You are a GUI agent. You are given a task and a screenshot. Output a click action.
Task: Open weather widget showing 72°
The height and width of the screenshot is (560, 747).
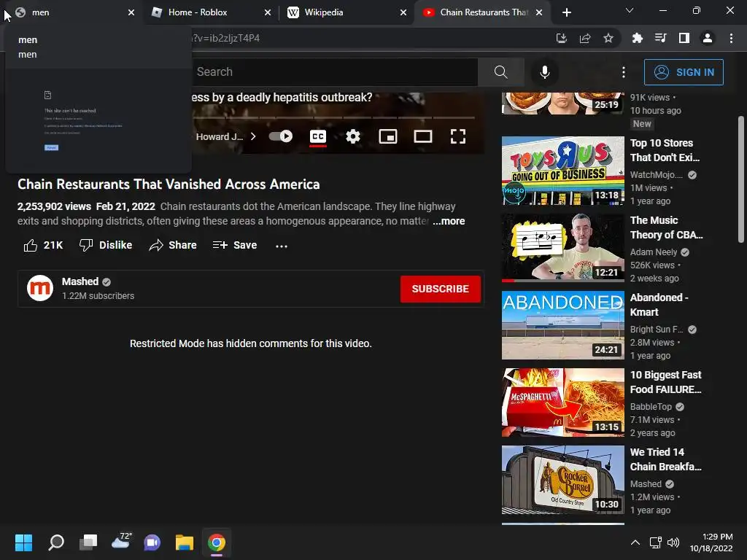120,542
